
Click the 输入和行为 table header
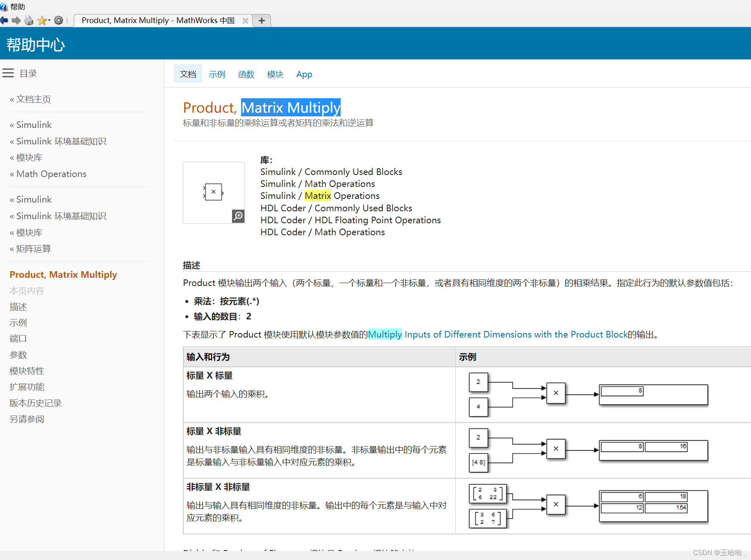coord(208,357)
